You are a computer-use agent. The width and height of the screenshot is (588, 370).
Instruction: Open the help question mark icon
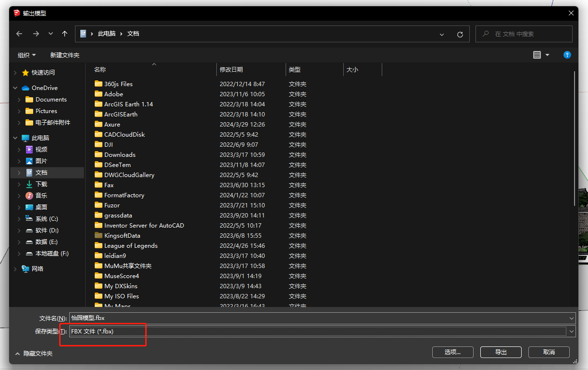pos(567,55)
